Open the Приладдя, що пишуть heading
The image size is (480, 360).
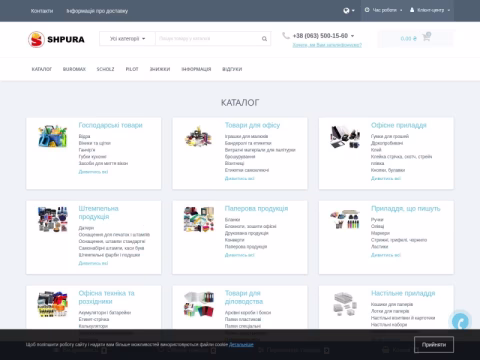pyautogui.click(x=406, y=209)
